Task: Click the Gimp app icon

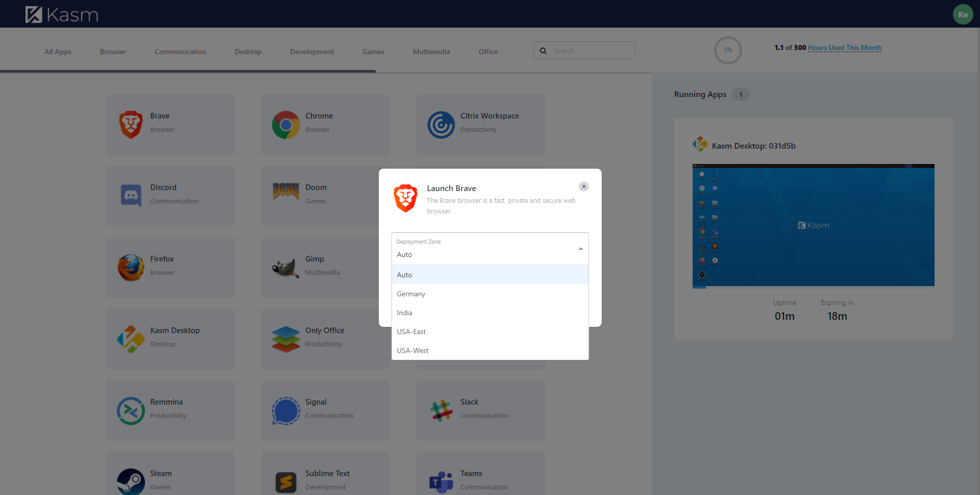Action: click(286, 268)
